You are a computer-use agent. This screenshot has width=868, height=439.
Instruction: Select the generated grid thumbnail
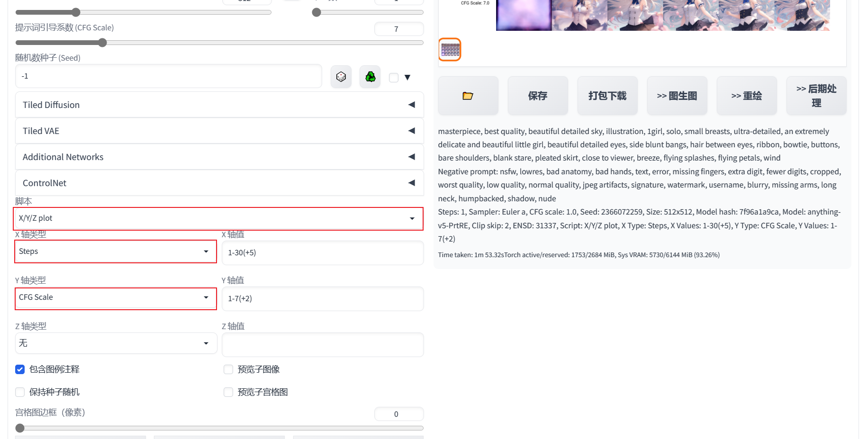coord(450,50)
